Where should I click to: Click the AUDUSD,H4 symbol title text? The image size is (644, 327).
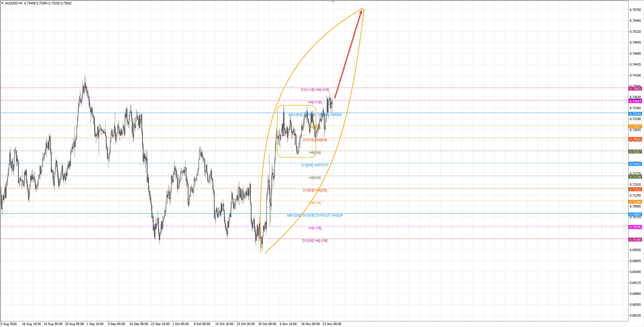pos(14,3)
